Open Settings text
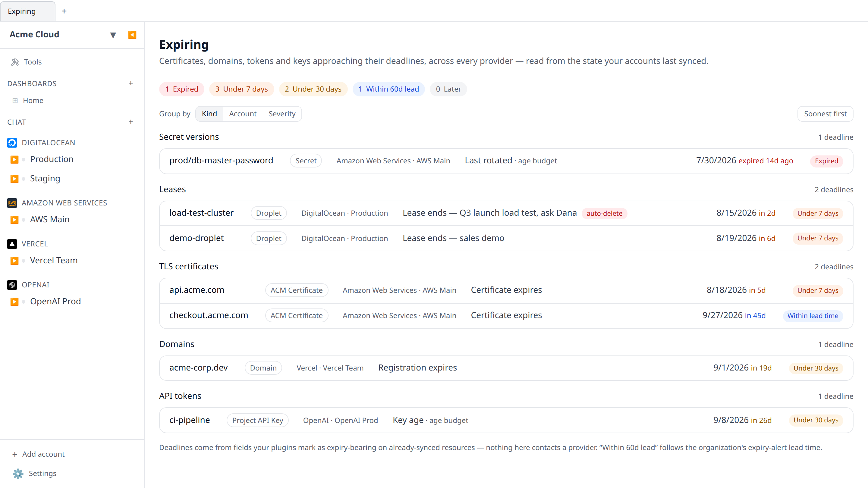The width and height of the screenshot is (868, 488). (42, 474)
